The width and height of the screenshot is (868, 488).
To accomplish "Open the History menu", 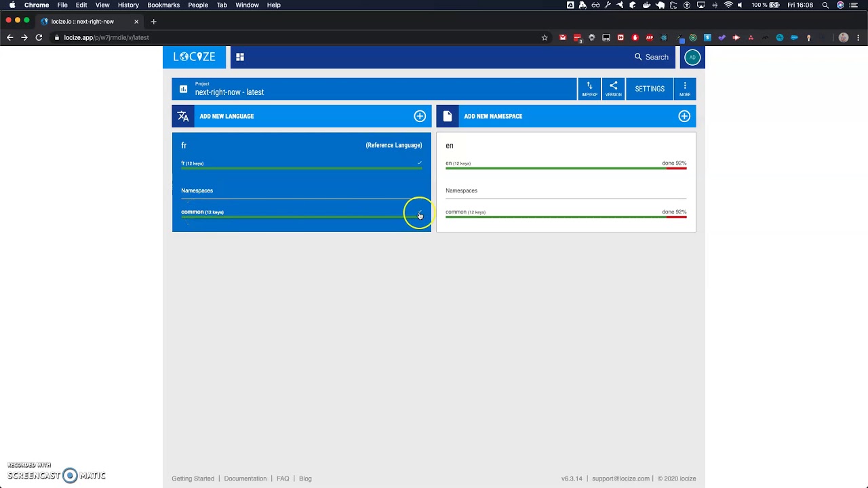I will point(128,5).
